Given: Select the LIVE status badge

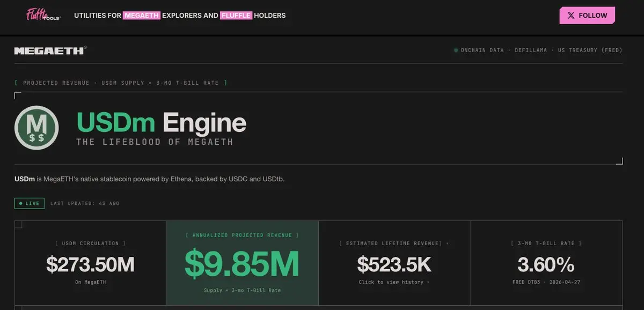Looking at the screenshot, I should click(30, 203).
